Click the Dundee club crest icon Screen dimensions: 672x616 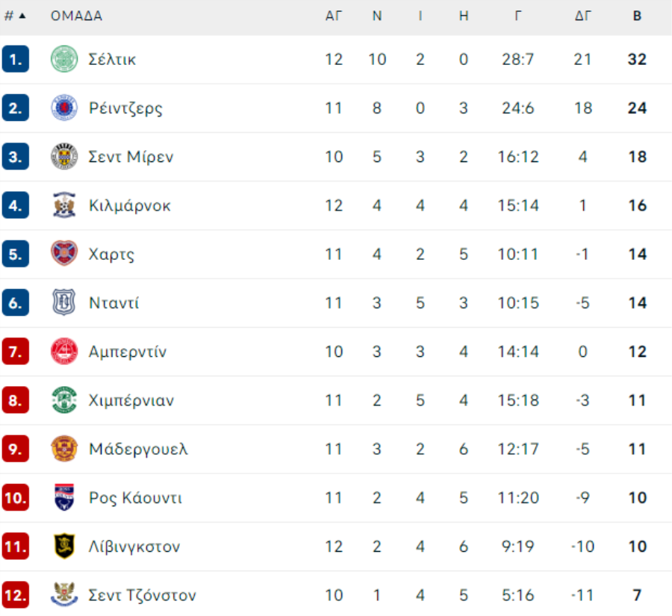click(x=64, y=303)
